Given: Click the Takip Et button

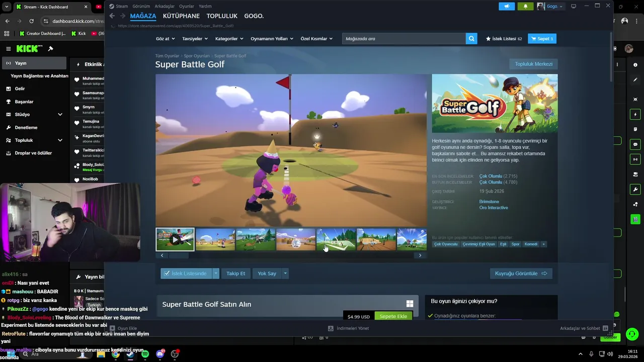Looking at the screenshot, I should click(x=235, y=274).
